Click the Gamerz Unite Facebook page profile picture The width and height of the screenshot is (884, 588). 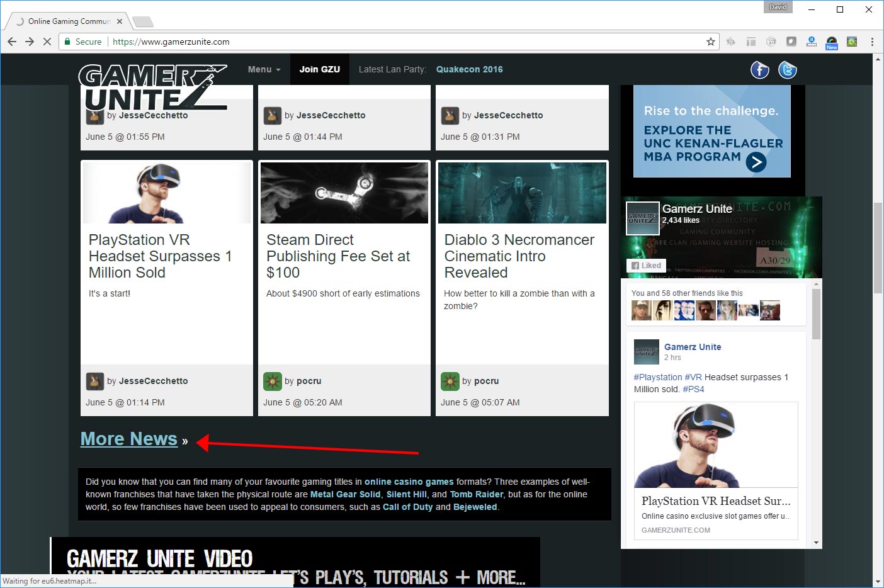(643, 218)
